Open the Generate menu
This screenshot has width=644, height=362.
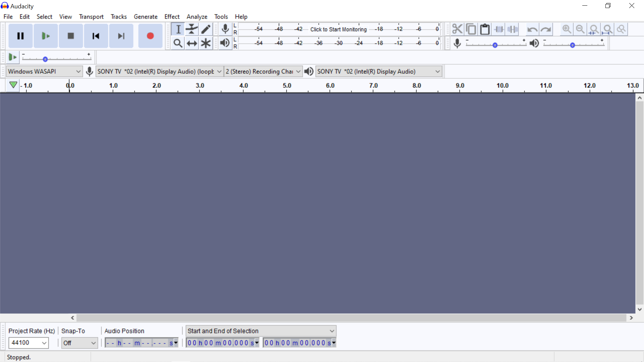coord(146,16)
